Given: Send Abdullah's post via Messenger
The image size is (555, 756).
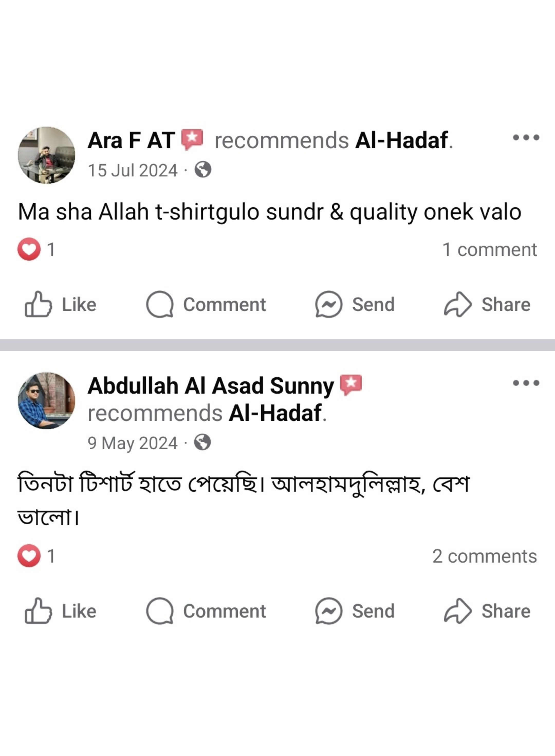Looking at the screenshot, I should coord(355,611).
